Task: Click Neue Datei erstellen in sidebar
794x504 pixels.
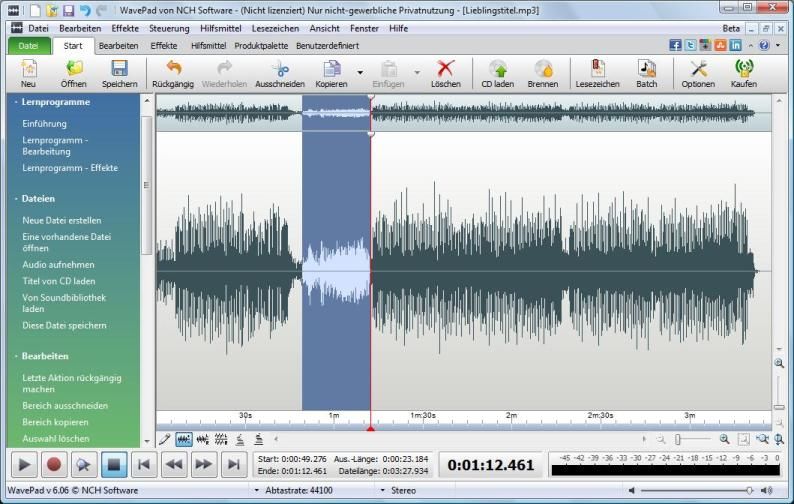Action: click(62, 220)
